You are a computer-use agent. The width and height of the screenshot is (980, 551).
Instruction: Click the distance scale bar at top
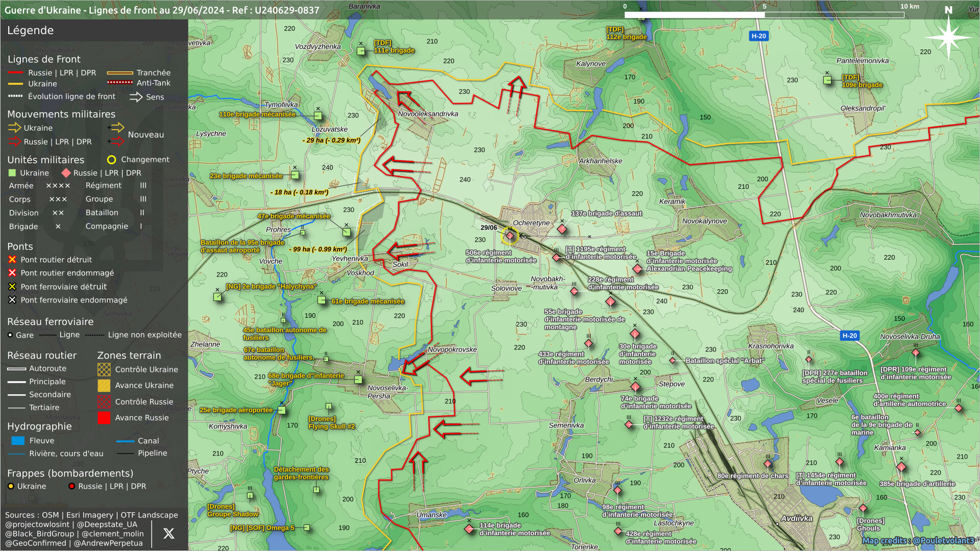point(764,15)
